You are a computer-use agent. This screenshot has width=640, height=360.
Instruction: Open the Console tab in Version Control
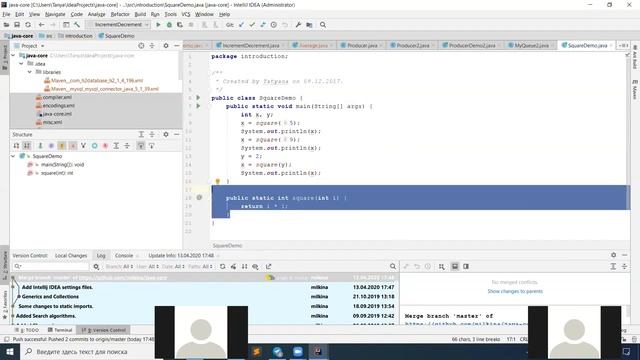coord(124,256)
